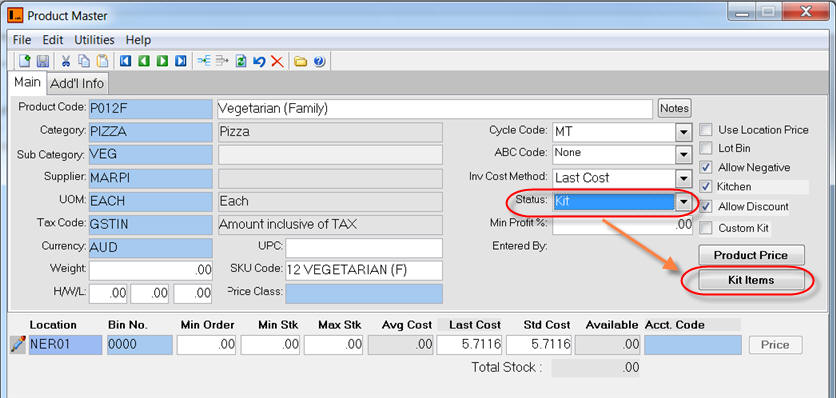Click the Max Stk field

[x=334, y=345]
